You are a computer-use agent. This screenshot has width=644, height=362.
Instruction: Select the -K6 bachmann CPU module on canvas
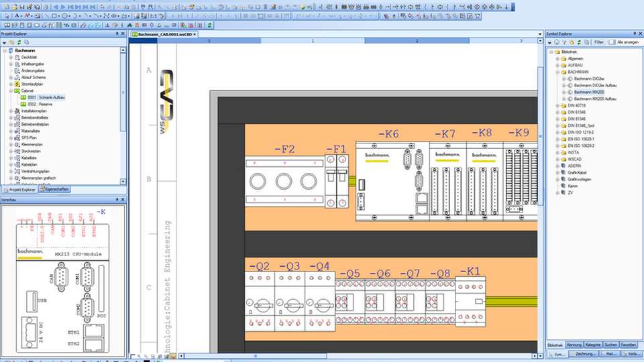tap(392, 182)
